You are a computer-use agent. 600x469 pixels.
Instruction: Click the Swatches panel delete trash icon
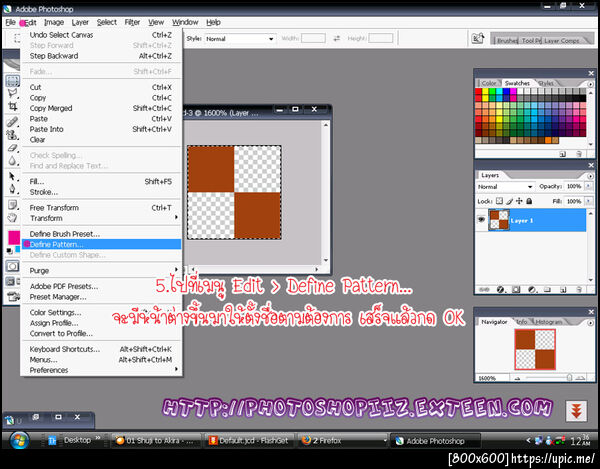click(x=579, y=154)
